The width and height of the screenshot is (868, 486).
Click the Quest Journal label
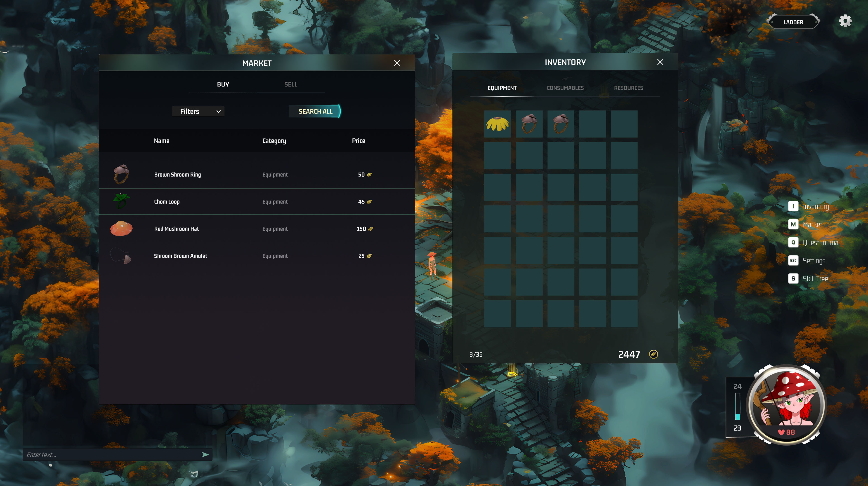click(x=821, y=243)
